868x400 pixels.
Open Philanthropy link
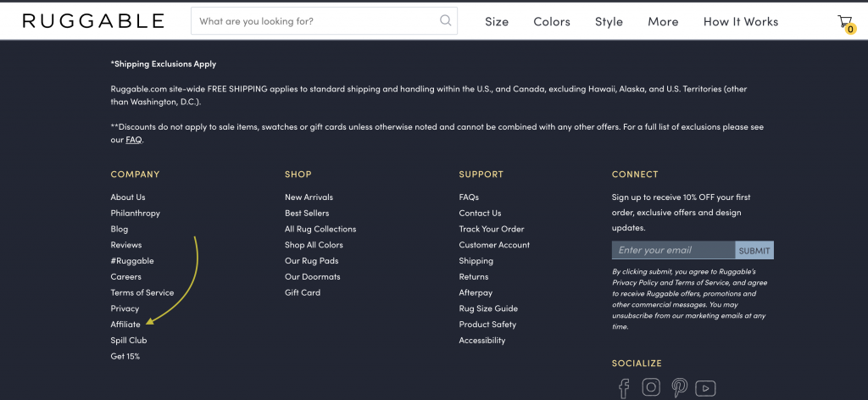click(x=135, y=213)
